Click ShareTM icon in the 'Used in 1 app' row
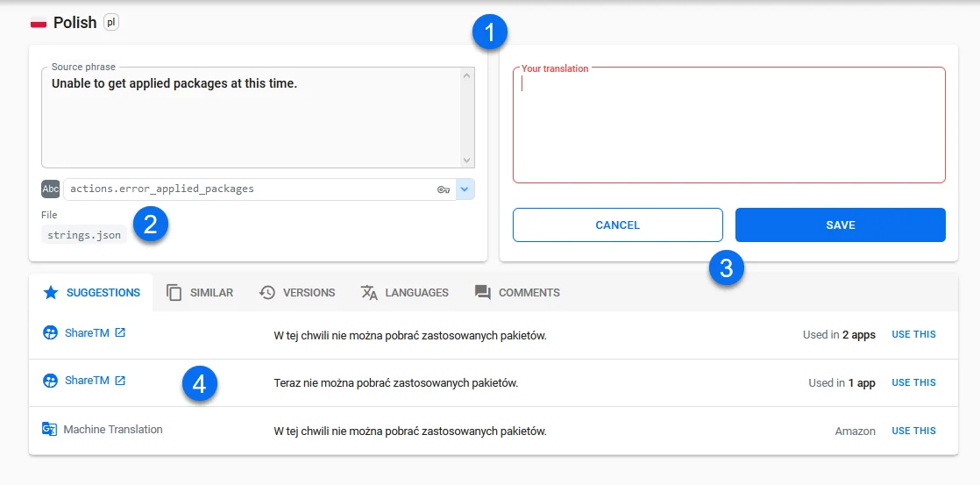 [50, 381]
